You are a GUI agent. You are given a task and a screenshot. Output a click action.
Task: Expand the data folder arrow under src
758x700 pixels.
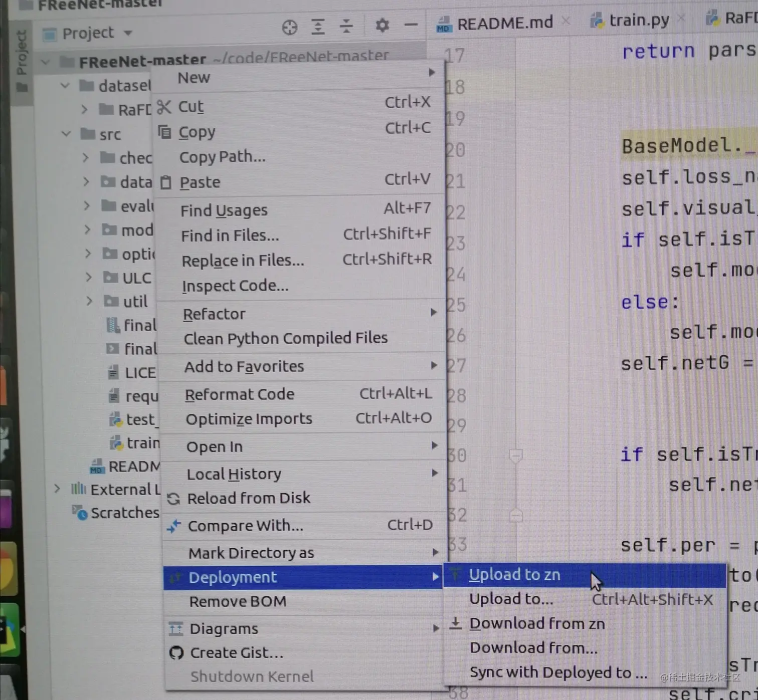point(86,181)
